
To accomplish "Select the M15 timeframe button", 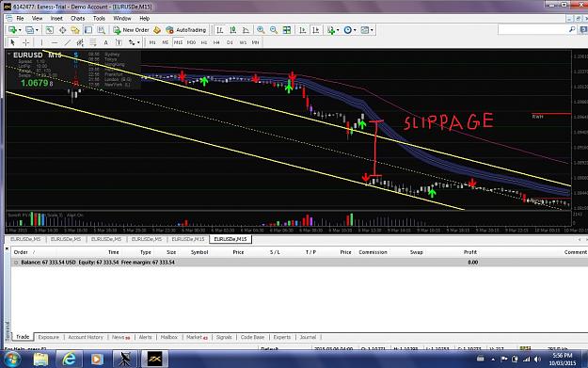I will point(178,42).
